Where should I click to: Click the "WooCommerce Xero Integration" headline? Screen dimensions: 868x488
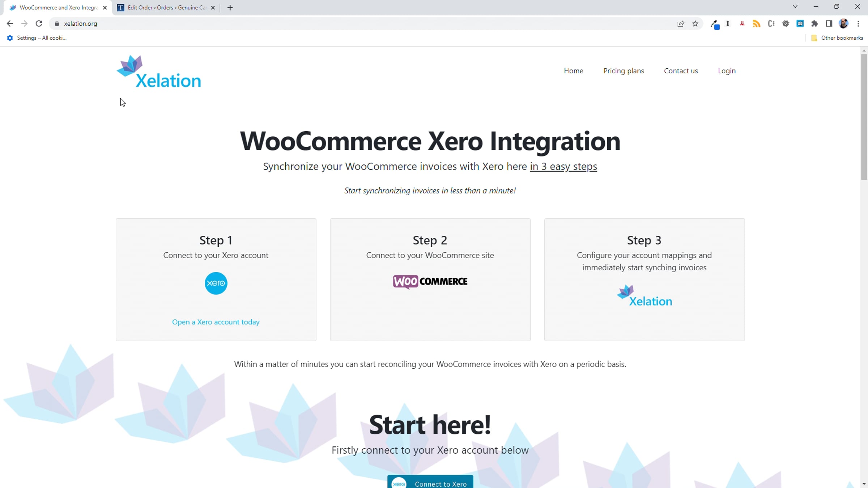(430, 141)
